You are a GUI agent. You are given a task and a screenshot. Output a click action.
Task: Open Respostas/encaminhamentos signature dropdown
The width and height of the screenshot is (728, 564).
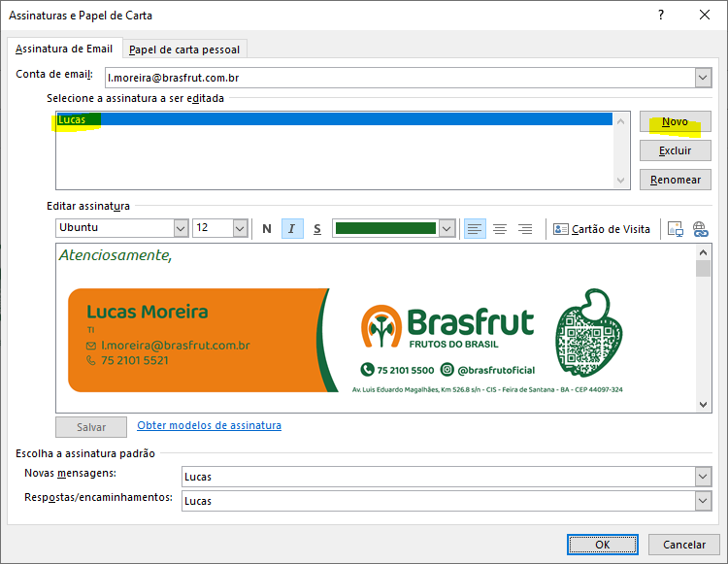pos(703,501)
